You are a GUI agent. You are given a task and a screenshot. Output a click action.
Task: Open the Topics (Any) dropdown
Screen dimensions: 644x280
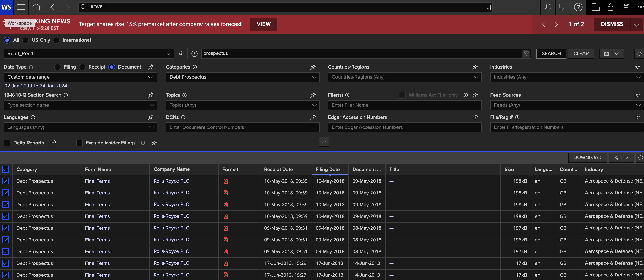pos(242,105)
